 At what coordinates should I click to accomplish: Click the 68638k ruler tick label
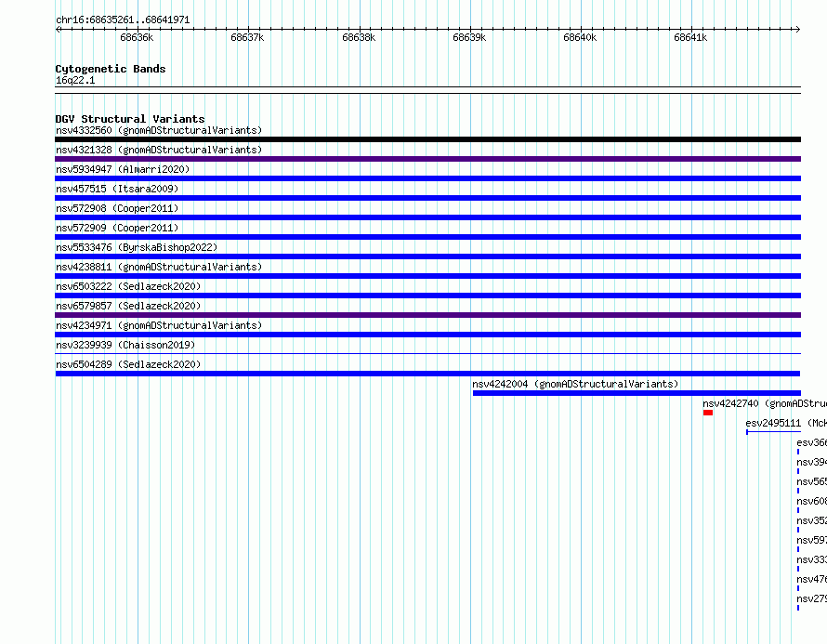click(359, 37)
